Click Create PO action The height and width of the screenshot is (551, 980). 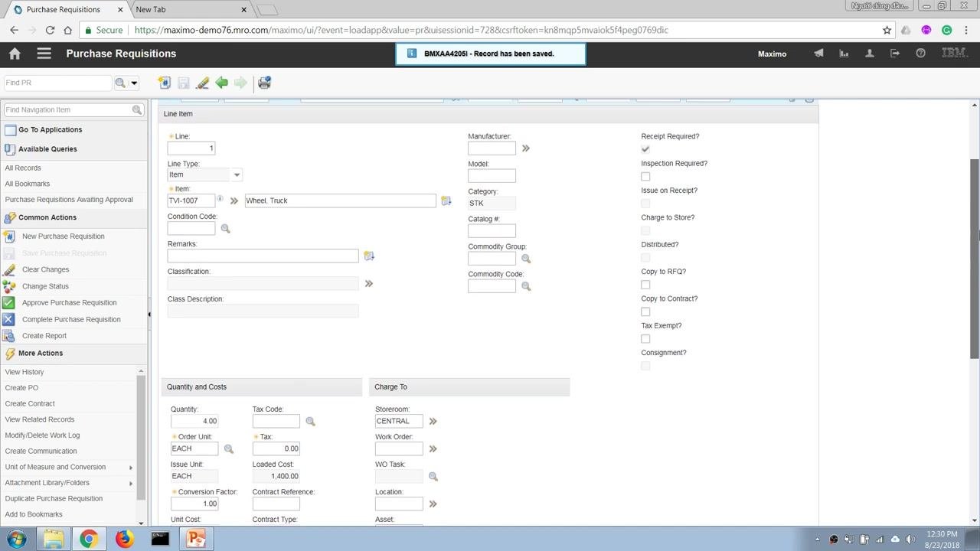(21, 388)
